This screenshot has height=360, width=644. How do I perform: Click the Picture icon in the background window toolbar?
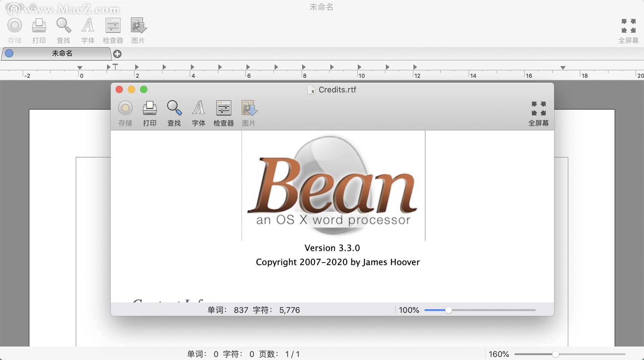coord(138,26)
